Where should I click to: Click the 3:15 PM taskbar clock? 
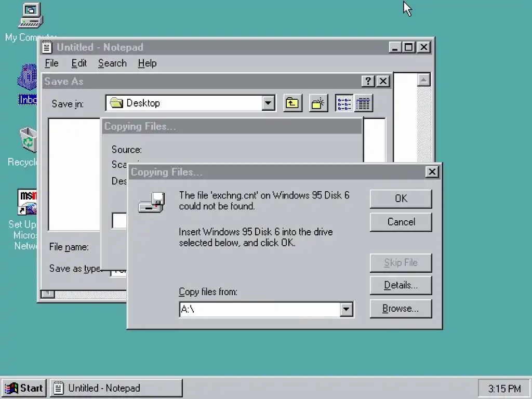pos(504,389)
